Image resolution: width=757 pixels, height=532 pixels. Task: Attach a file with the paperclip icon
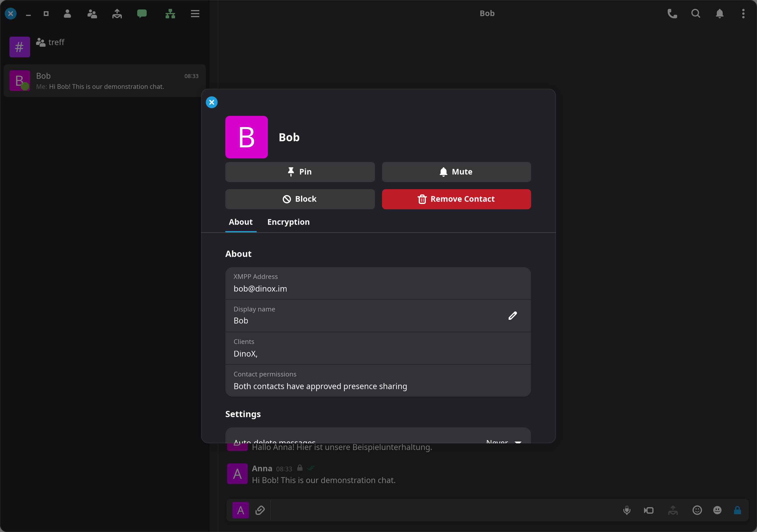click(x=260, y=510)
